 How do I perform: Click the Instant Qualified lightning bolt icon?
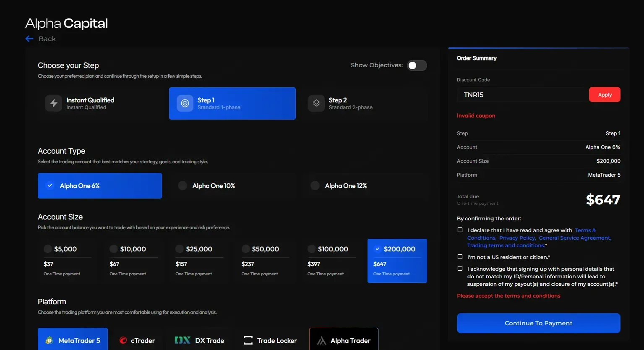tap(54, 103)
